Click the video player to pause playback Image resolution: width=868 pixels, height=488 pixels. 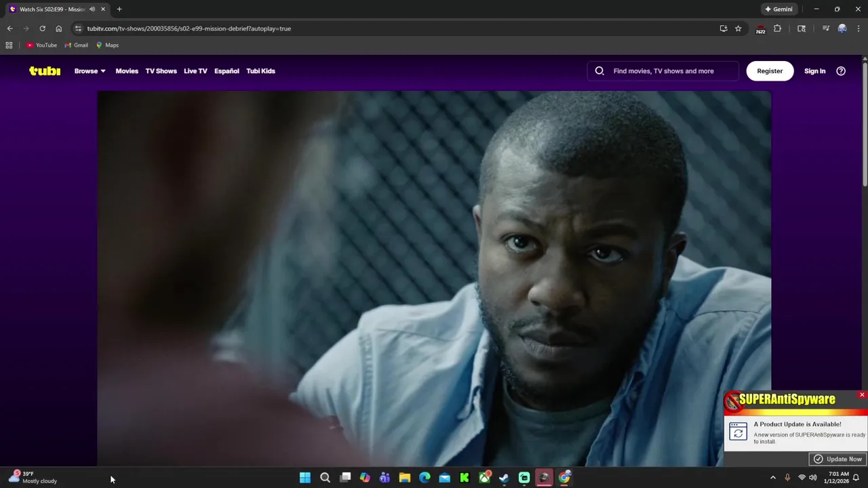(434, 278)
